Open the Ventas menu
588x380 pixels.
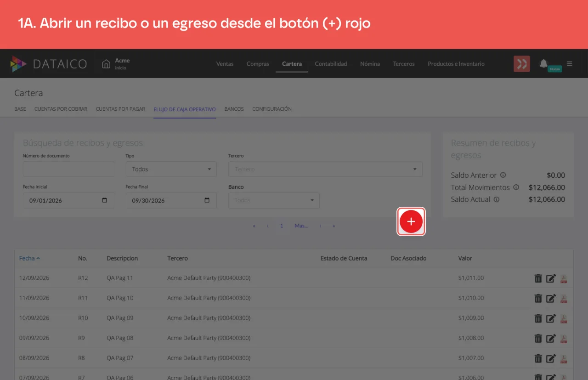[225, 64]
